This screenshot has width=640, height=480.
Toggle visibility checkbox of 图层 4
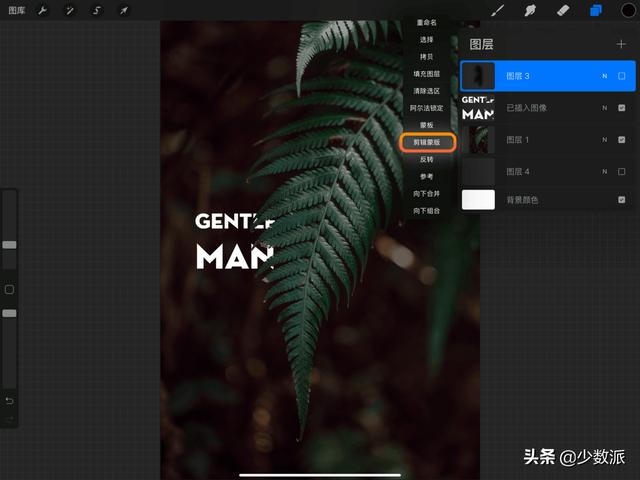[x=621, y=172]
